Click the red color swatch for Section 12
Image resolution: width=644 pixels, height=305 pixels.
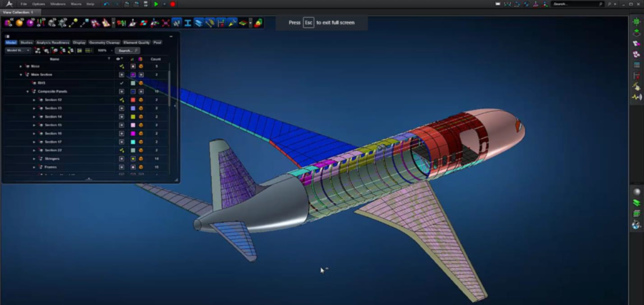133,100
